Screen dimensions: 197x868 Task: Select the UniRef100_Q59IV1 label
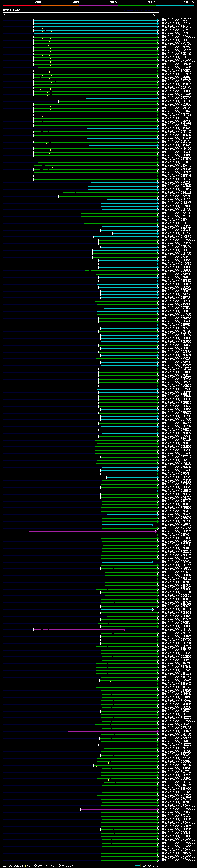(177, 88)
